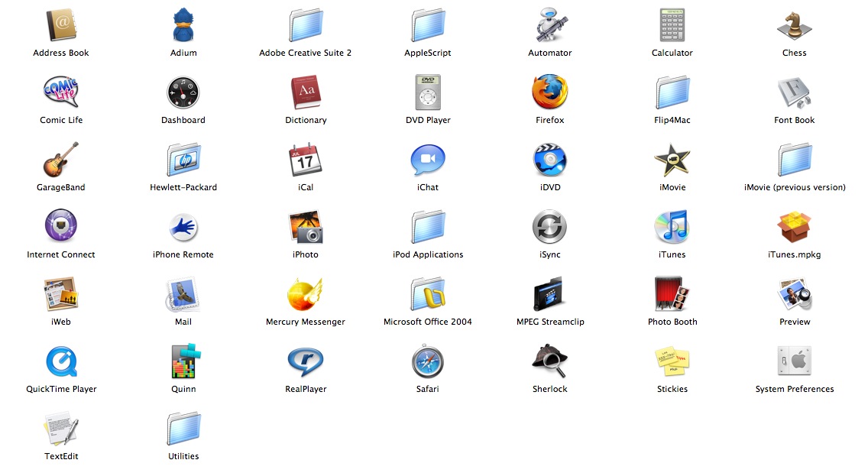The width and height of the screenshot is (868, 476).
Task: Click the "Adobe Creative Suite 2" name label
Action: [x=306, y=53]
